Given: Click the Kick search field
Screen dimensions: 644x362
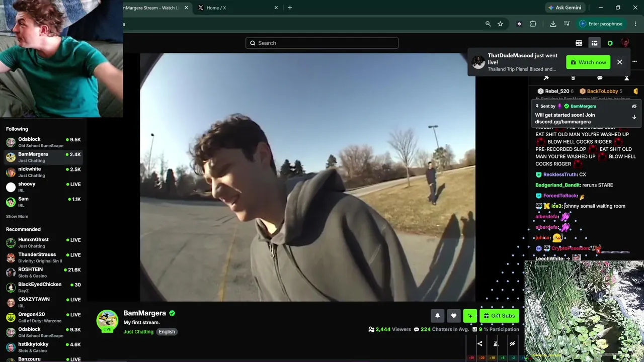Looking at the screenshot, I should (322, 43).
